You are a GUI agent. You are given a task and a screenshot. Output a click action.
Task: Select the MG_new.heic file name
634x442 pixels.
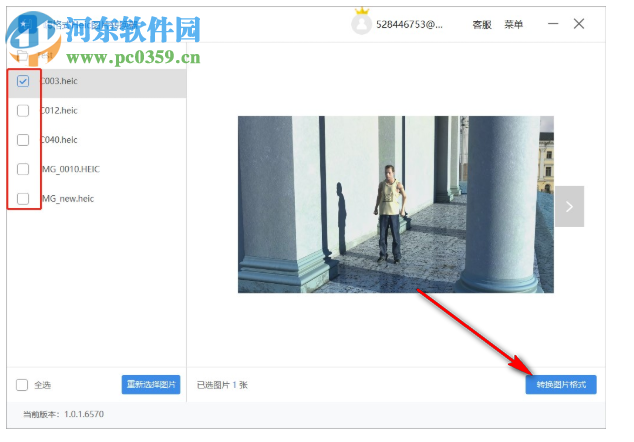point(68,199)
